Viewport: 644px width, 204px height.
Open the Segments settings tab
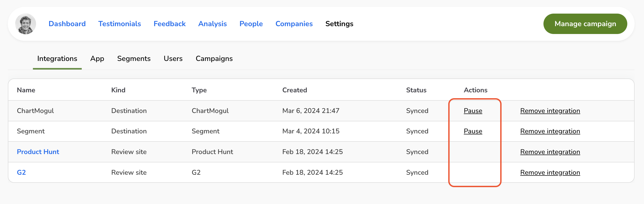[x=134, y=59]
